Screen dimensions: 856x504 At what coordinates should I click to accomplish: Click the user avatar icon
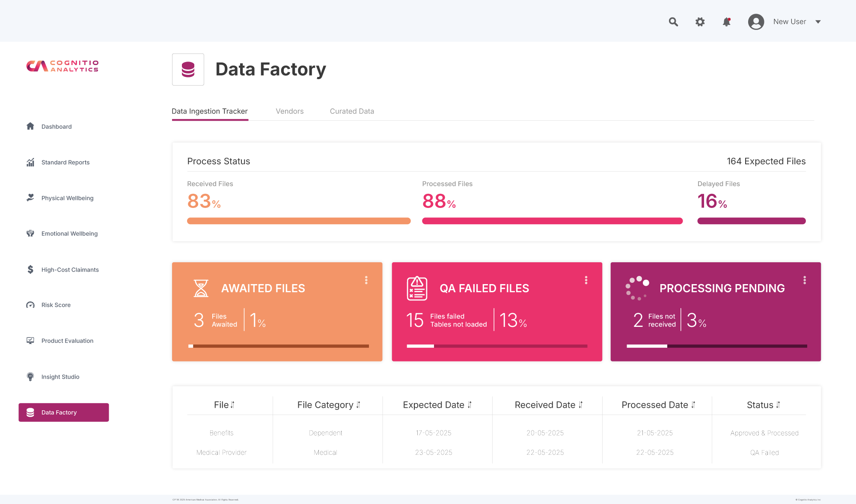[x=756, y=22]
